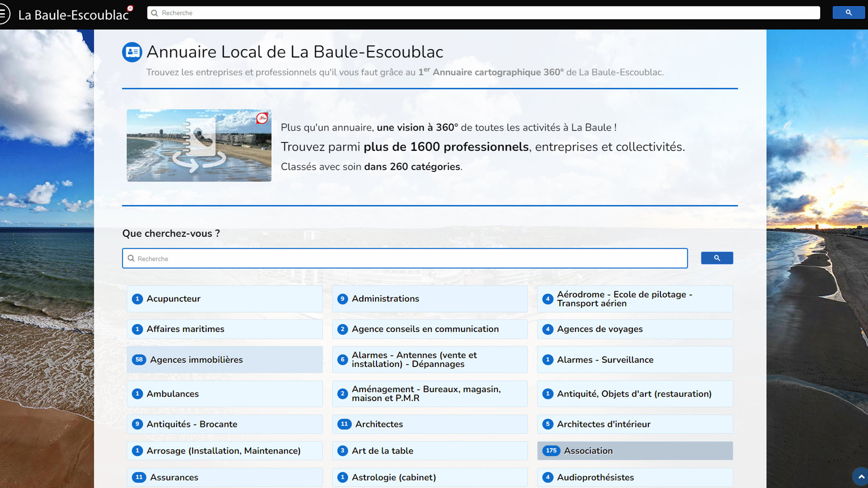Click the 11 count badge on Architectes
This screenshot has height=488, width=868.
(x=344, y=424)
